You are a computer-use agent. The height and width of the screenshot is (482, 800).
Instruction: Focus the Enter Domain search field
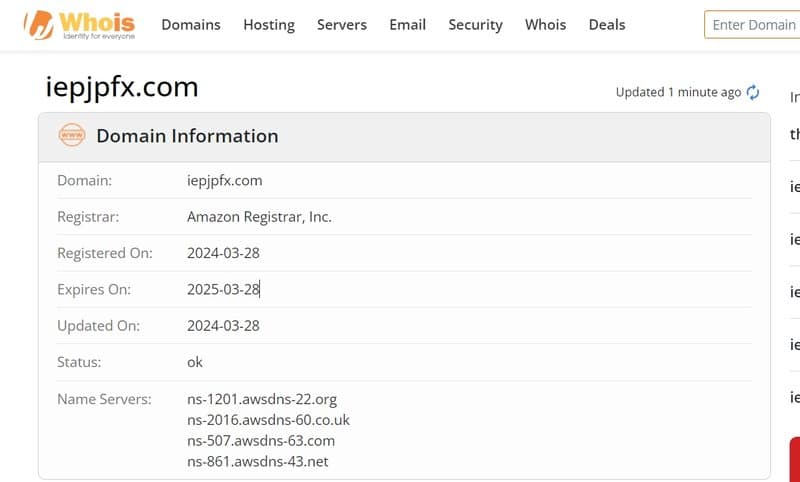(x=752, y=24)
